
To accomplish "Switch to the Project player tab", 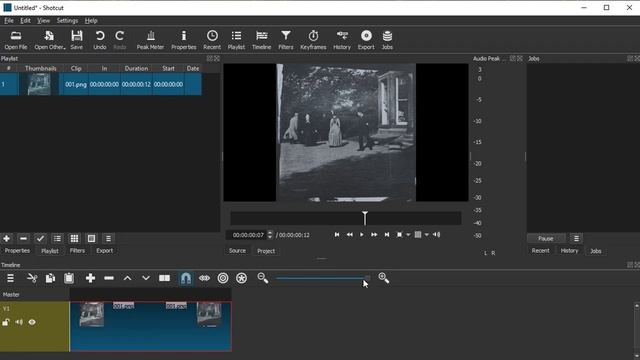I will pyautogui.click(x=266, y=251).
